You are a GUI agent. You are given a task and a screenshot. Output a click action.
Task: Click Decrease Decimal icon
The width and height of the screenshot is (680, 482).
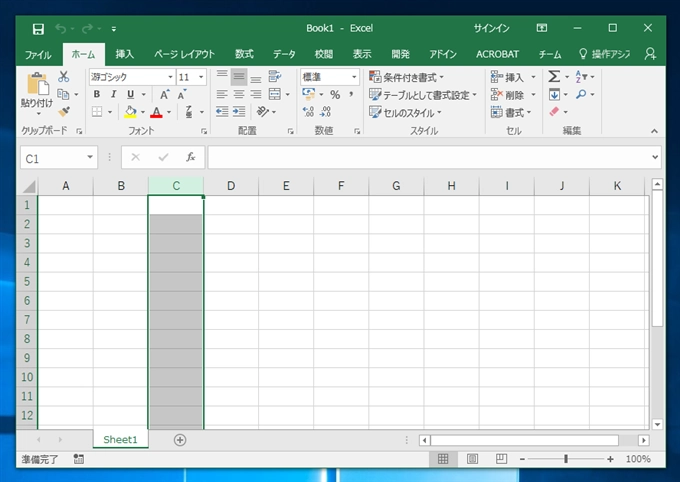click(325, 112)
